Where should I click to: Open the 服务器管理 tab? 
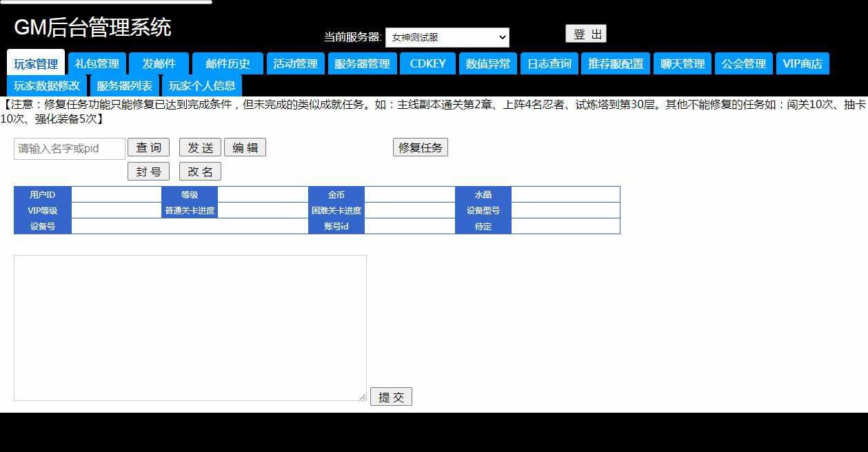pyautogui.click(x=362, y=63)
